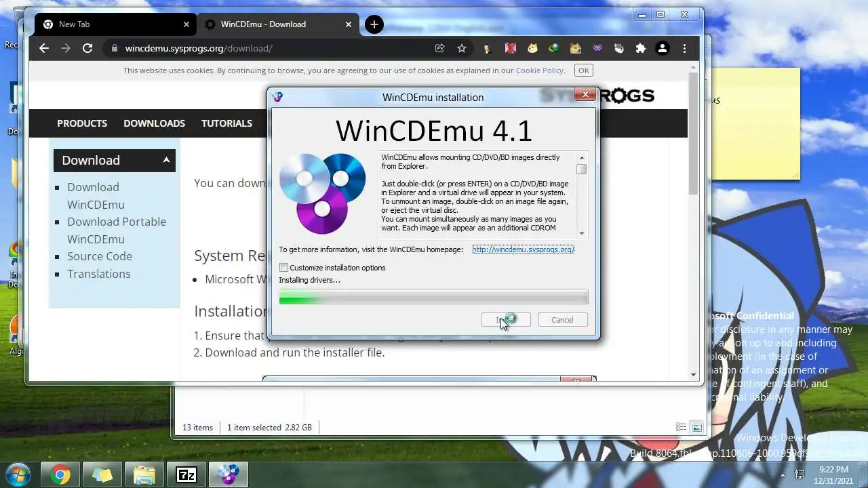868x488 pixels.
Task: Click the Install button in installer dialog
Action: coord(506,320)
